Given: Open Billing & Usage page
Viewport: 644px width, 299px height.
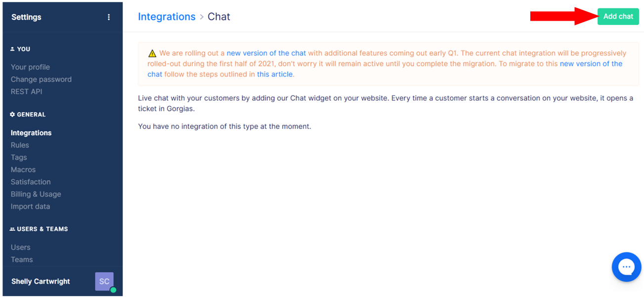Looking at the screenshot, I should click(36, 194).
